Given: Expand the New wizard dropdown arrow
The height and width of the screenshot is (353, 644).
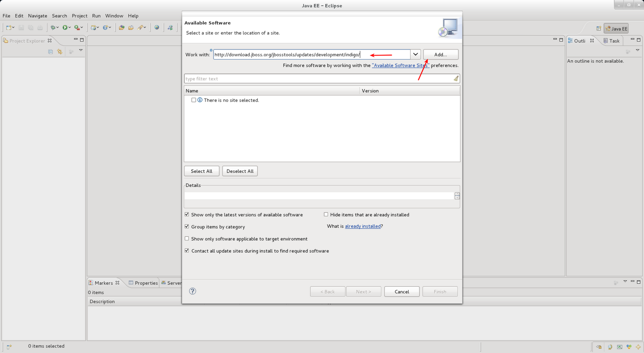Looking at the screenshot, I should tap(13, 28).
